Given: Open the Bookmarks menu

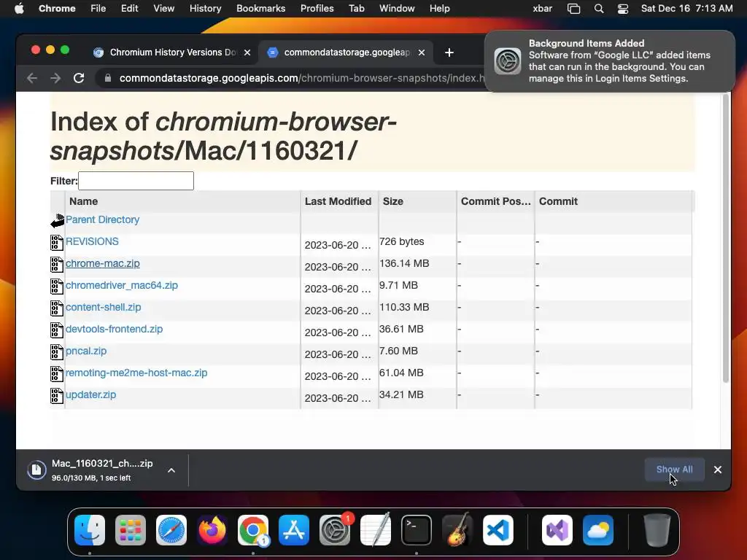Looking at the screenshot, I should click(260, 9).
